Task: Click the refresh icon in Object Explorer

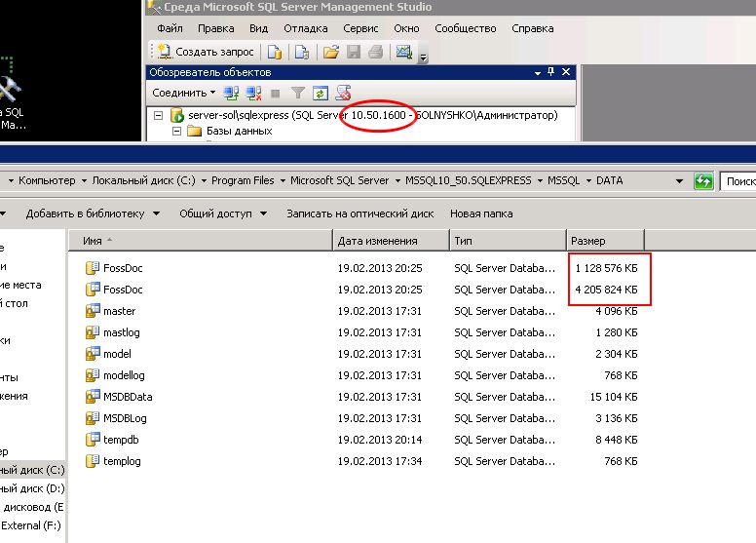Action: pyautogui.click(x=321, y=93)
